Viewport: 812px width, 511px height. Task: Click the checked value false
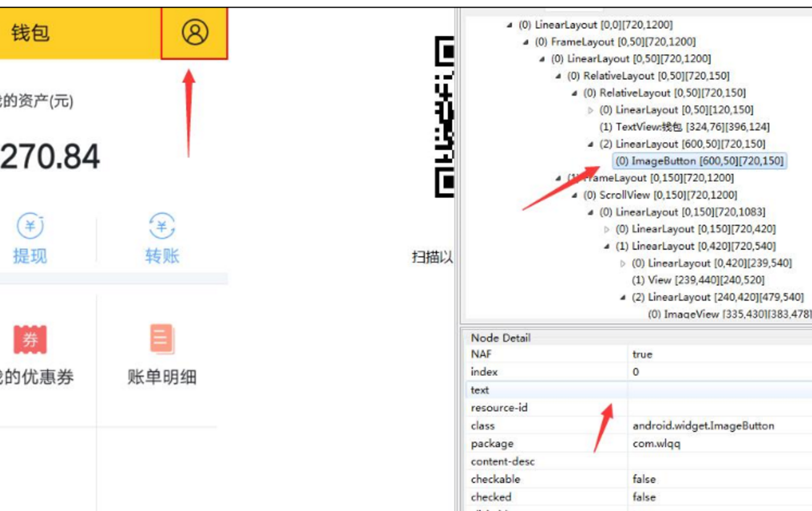(644, 497)
